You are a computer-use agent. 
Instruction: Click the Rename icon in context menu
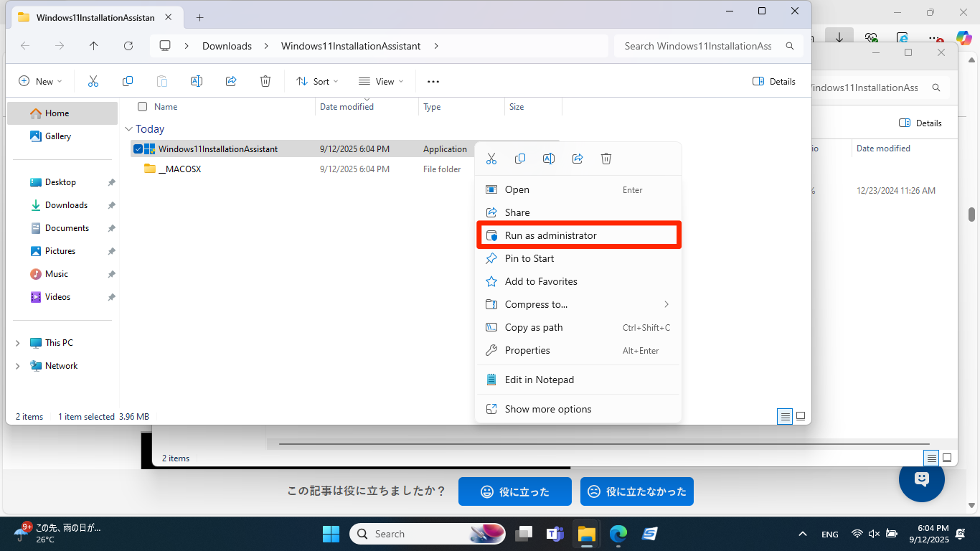pyautogui.click(x=549, y=159)
